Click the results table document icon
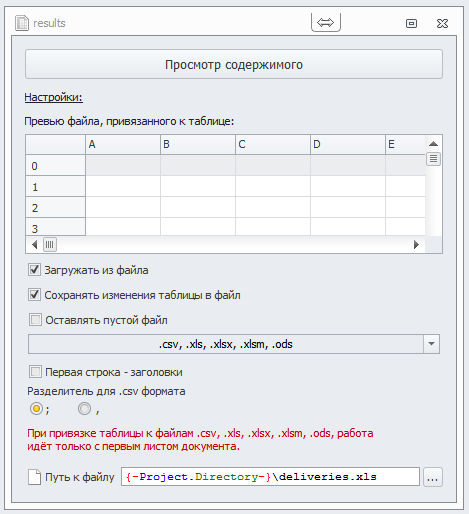 coord(22,23)
